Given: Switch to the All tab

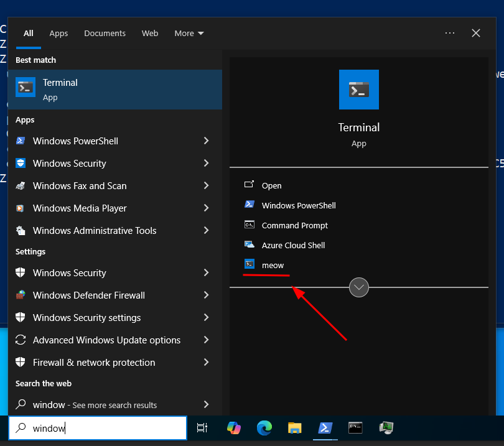Looking at the screenshot, I should click(28, 34).
